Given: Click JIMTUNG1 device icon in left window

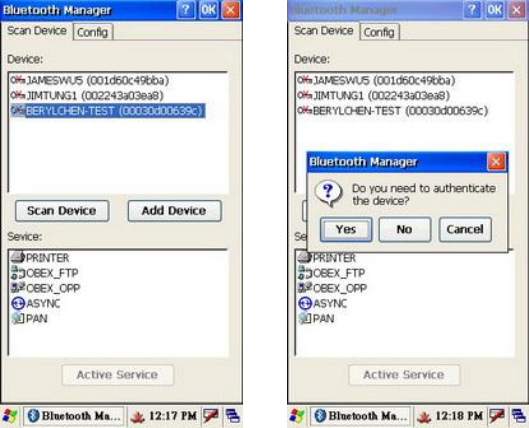Looking at the screenshot, I should tap(18, 95).
